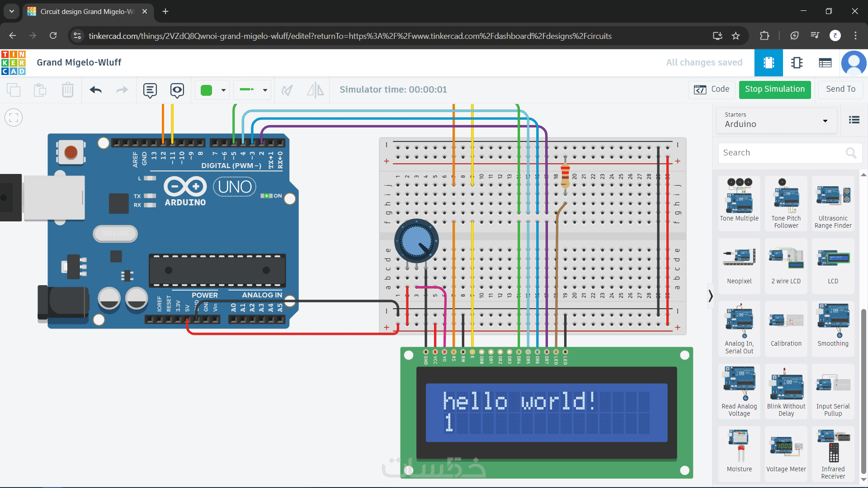
Task: Click the undo arrow icon
Action: coord(96,90)
